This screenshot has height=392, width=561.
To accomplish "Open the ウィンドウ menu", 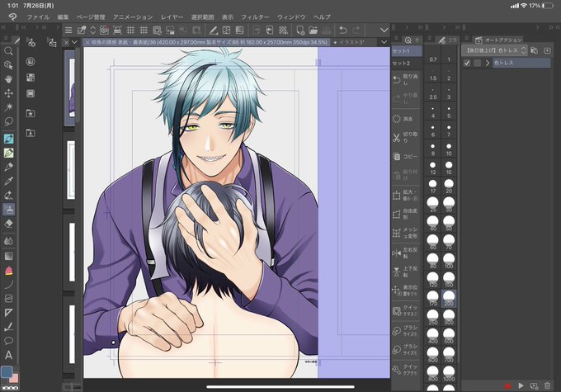I will coord(291,17).
